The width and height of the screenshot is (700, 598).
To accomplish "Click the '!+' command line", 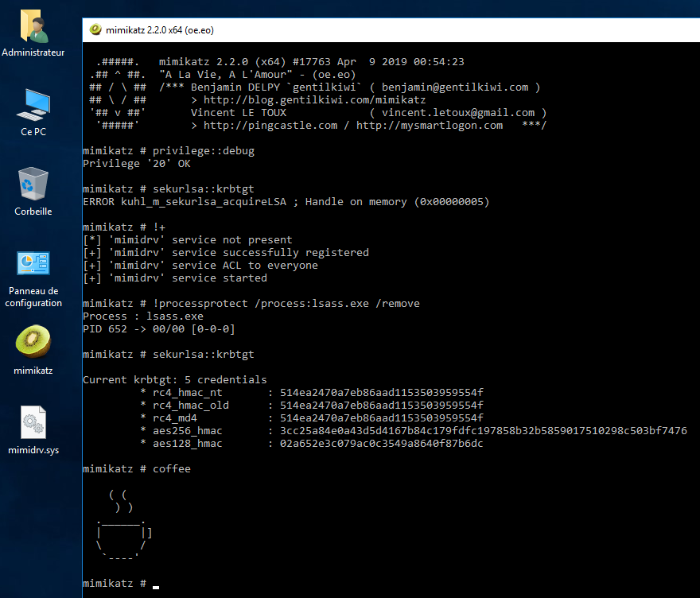I will [x=123, y=227].
